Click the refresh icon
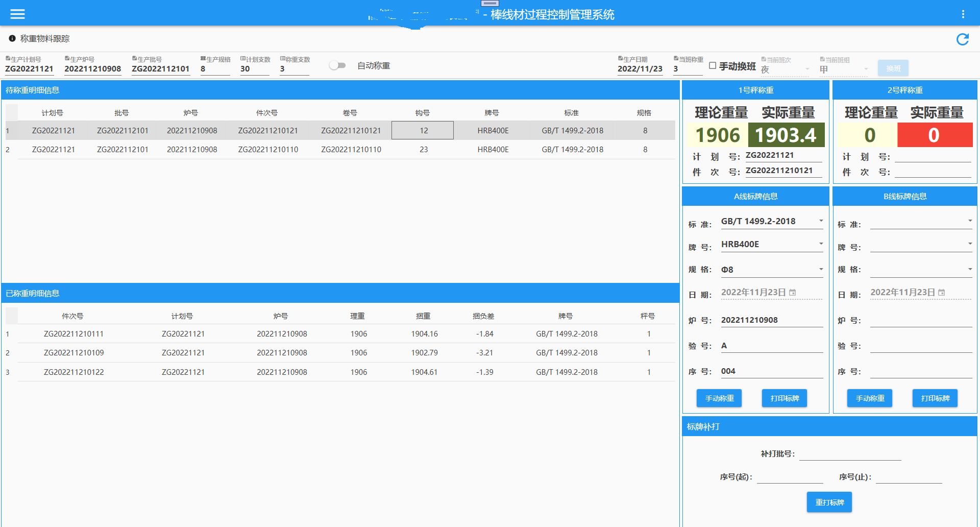 tap(962, 39)
